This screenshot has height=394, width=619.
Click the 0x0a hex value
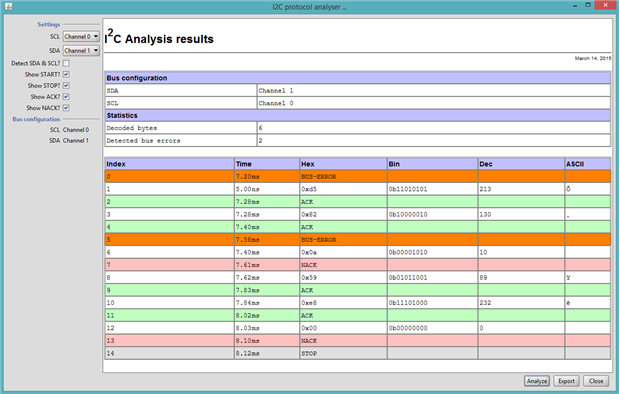coord(309,252)
